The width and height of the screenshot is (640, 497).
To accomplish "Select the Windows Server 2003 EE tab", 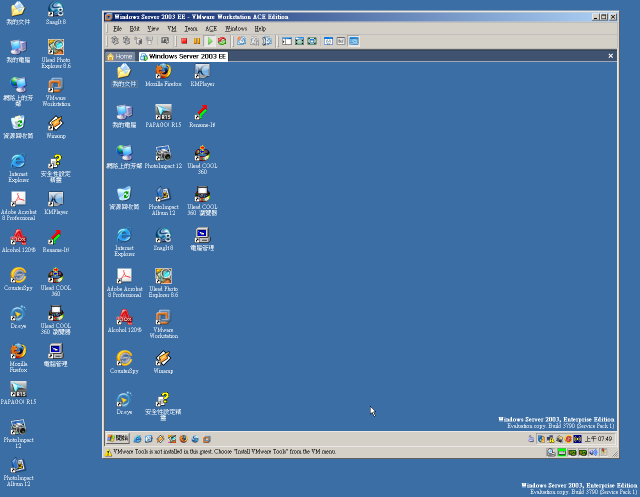I will click(183, 56).
